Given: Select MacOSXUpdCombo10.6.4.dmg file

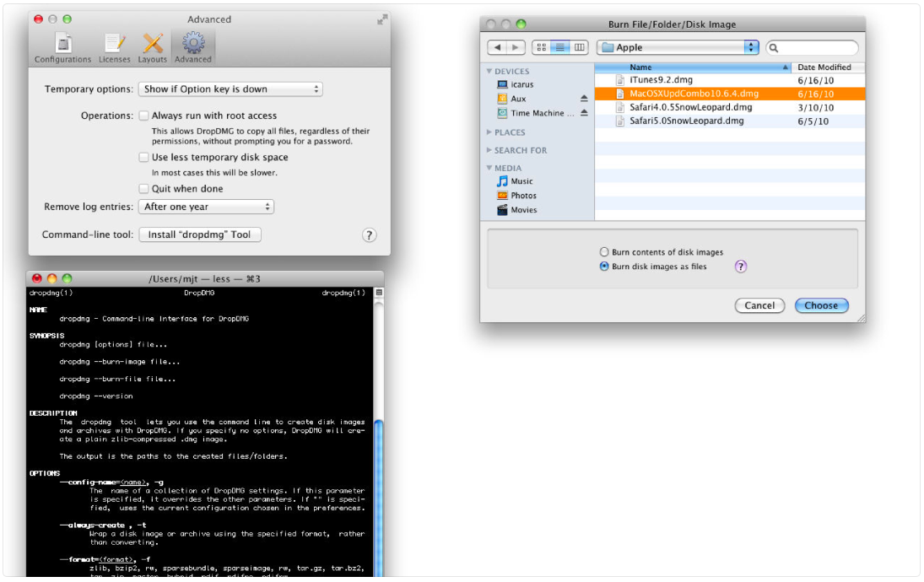Looking at the screenshot, I should (x=730, y=94).
